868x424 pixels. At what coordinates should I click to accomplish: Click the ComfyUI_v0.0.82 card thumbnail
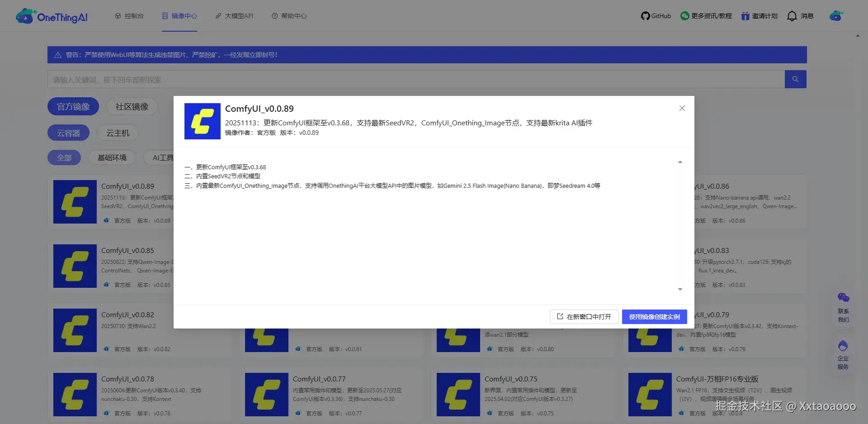click(75, 330)
